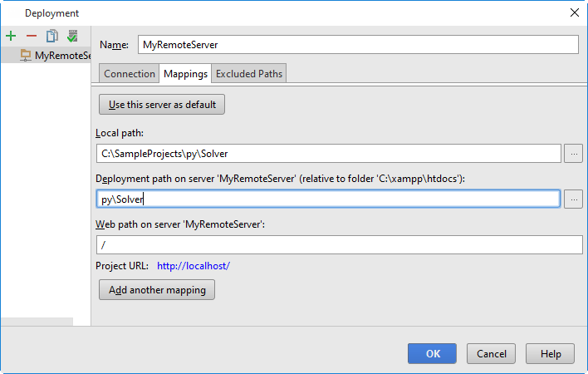Switch to the Connection tab
588x374 pixels.
click(x=129, y=74)
